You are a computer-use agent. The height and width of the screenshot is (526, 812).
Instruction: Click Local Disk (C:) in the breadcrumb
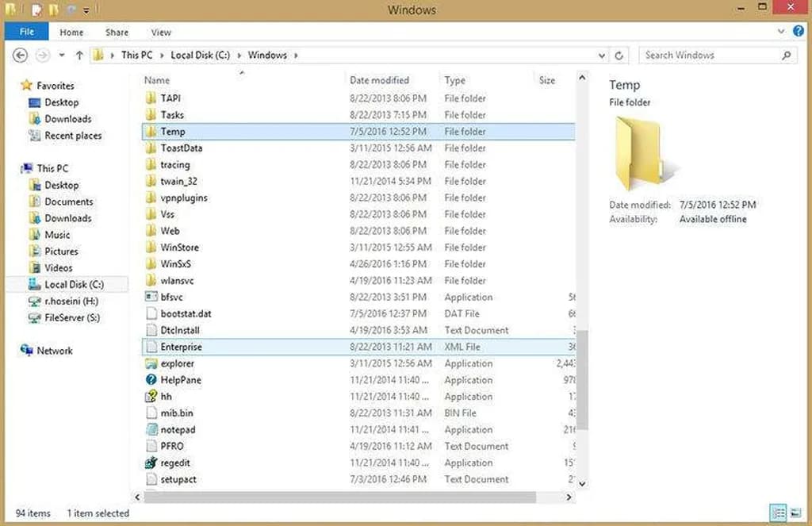[x=200, y=56]
